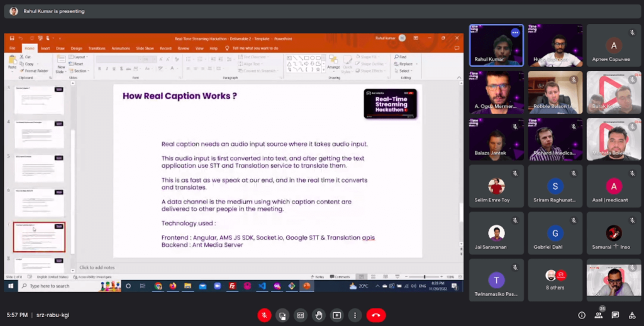Toggle the Notes pane button in status bar

point(318,277)
